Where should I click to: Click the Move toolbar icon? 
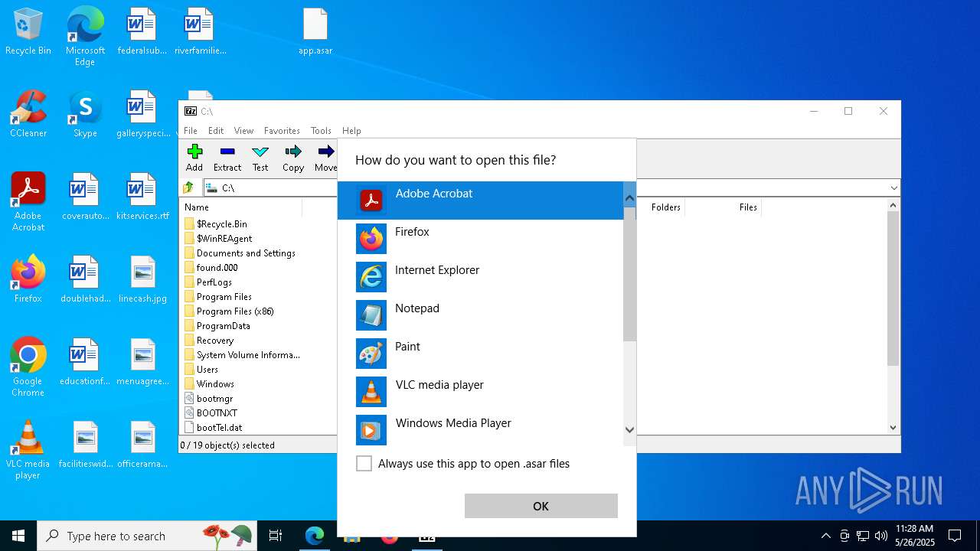326,158
